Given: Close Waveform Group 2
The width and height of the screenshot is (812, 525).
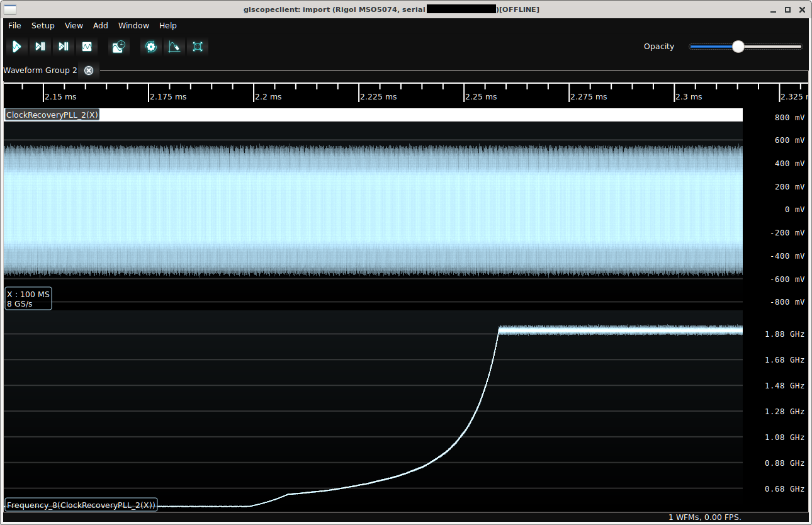Looking at the screenshot, I should tap(89, 71).
